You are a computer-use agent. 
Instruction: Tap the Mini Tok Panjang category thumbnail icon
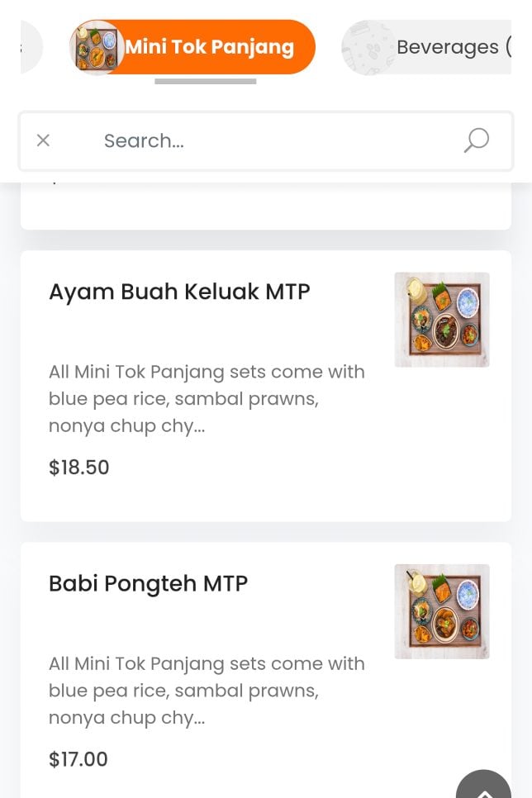[97, 47]
